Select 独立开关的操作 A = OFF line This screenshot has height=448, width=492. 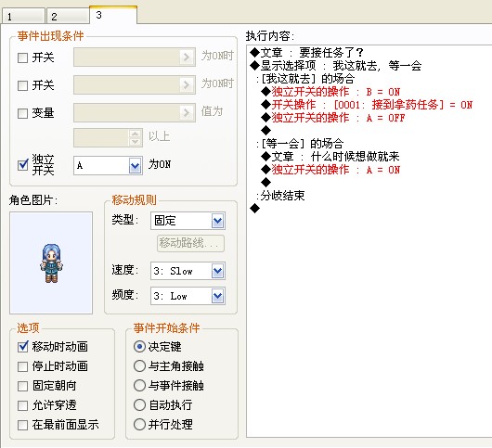333,118
